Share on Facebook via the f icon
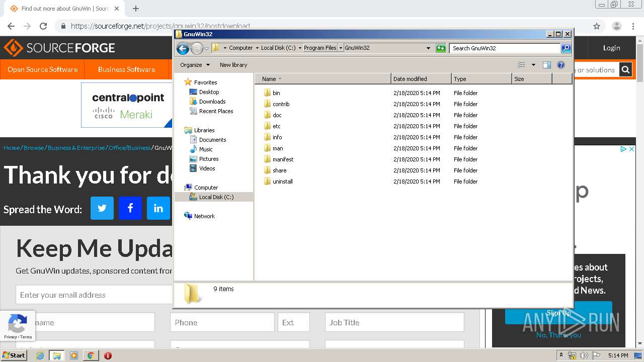Image resolution: width=644 pixels, height=362 pixels. (130, 208)
